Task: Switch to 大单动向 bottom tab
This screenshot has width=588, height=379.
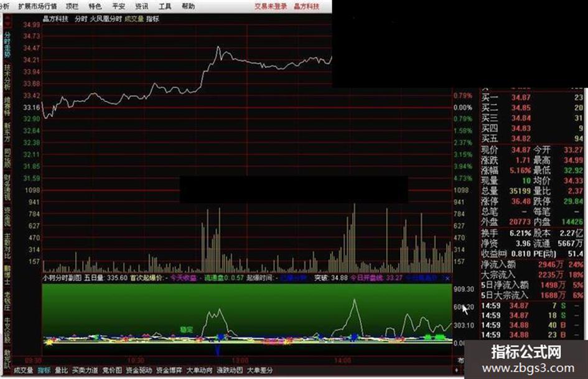Action: coord(200,370)
